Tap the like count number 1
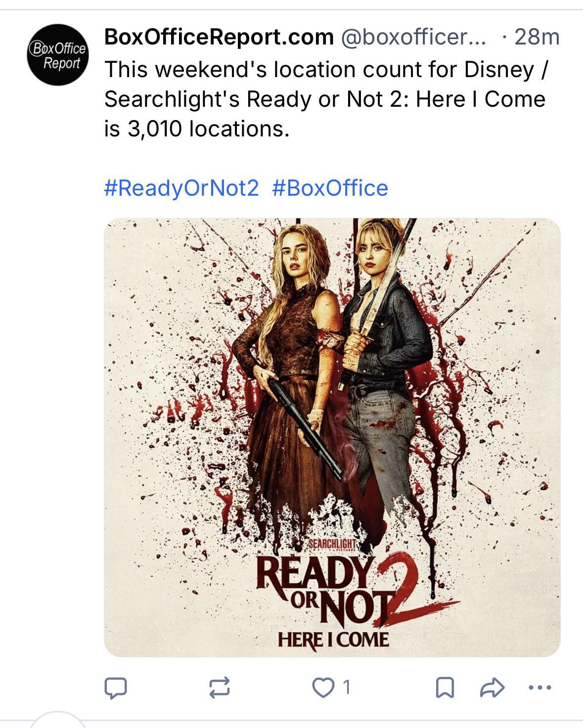The image size is (583, 728). 347,687
